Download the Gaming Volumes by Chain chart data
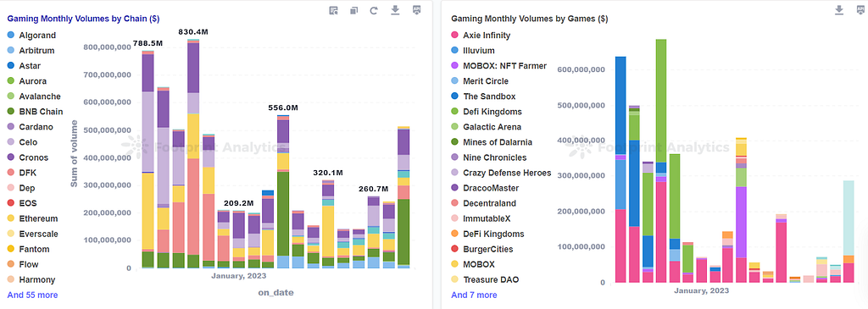 click(395, 10)
